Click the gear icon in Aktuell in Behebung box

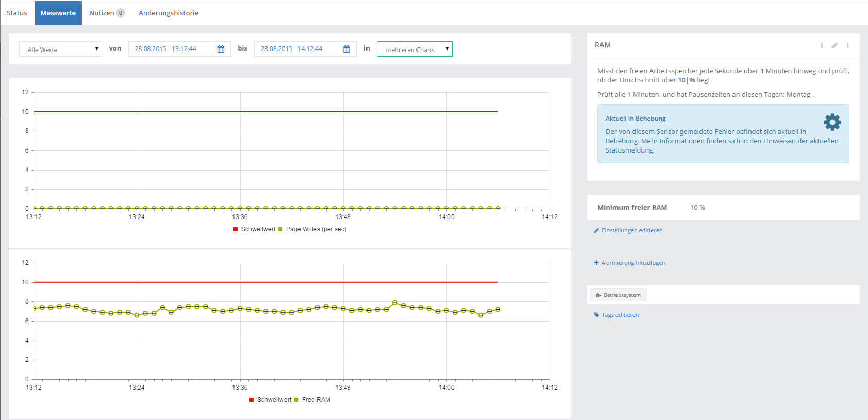832,122
